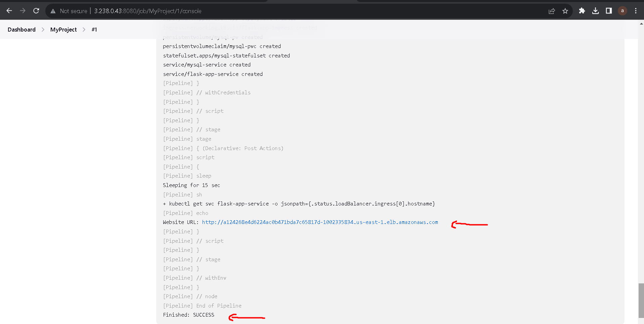Reload the console output page
Image resolution: width=644 pixels, height=324 pixels.
pyautogui.click(x=36, y=11)
